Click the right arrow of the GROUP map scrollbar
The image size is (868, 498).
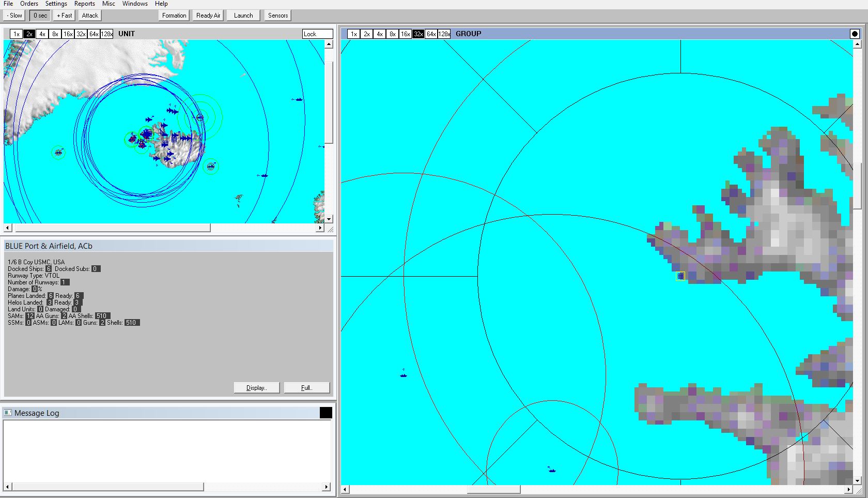point(850,490)
